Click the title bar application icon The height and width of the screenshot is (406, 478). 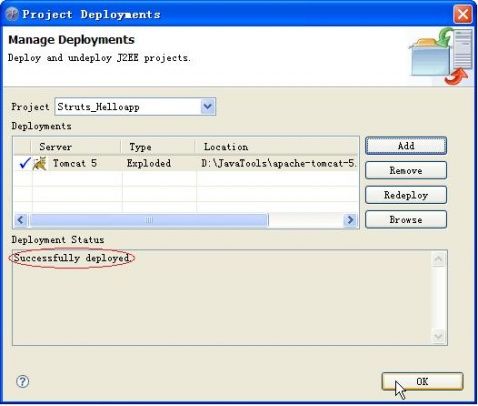pos(12,14)
